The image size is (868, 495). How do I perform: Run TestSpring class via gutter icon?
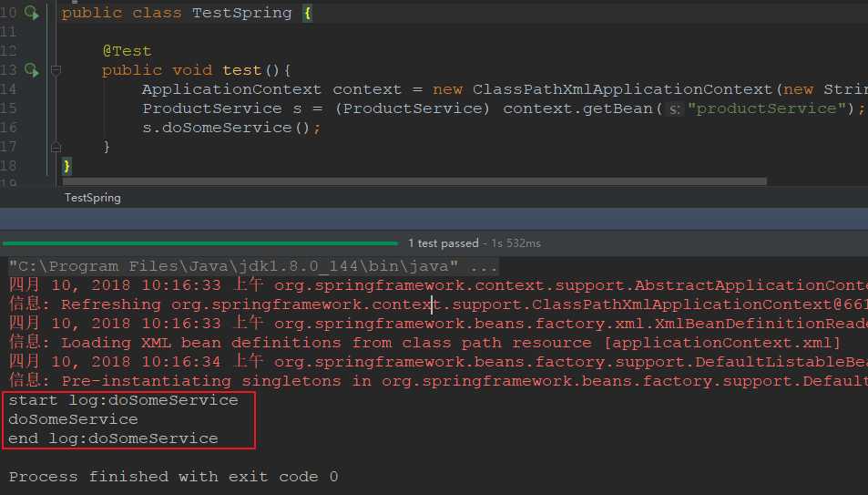point(31,13)
